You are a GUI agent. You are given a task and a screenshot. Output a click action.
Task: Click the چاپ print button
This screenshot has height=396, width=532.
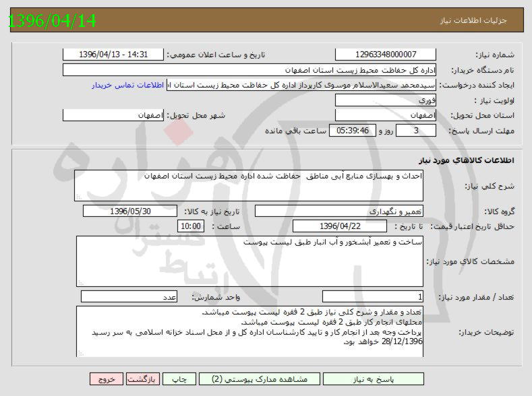click(179, 379)
